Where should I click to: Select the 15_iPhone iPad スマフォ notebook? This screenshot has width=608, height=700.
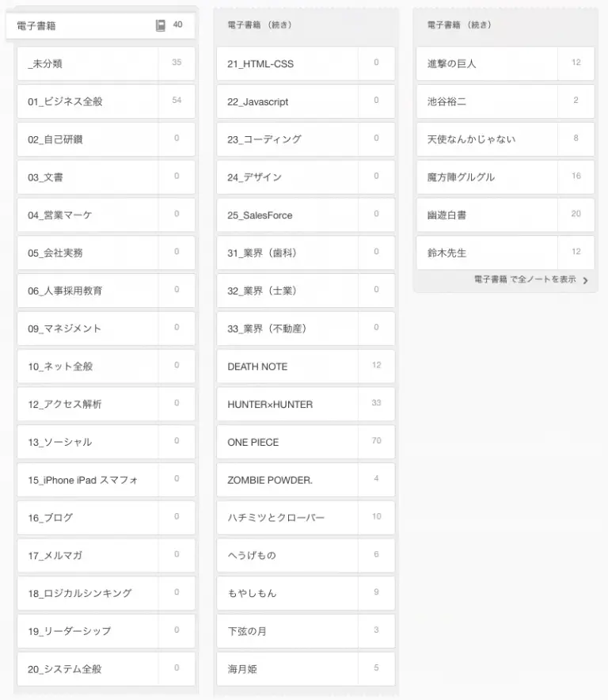(87, 480)
